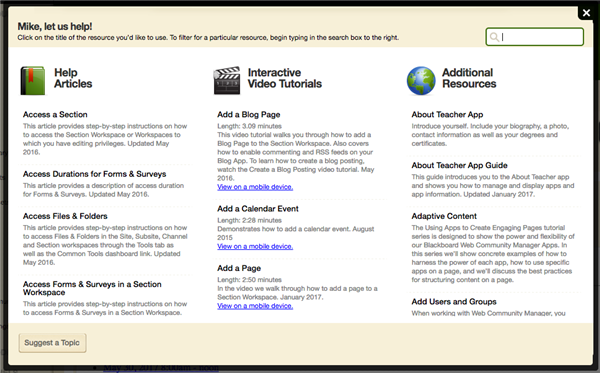Open the About Teacher App Guide
The width and height of the screenshot is (600, 373).
click(x=460, y=165)
